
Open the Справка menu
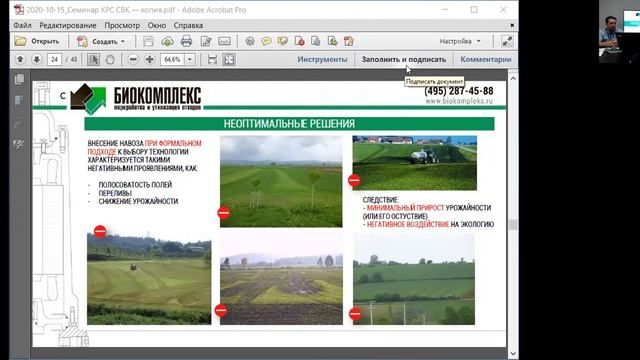pyautogui.click(x=188, y=25)
